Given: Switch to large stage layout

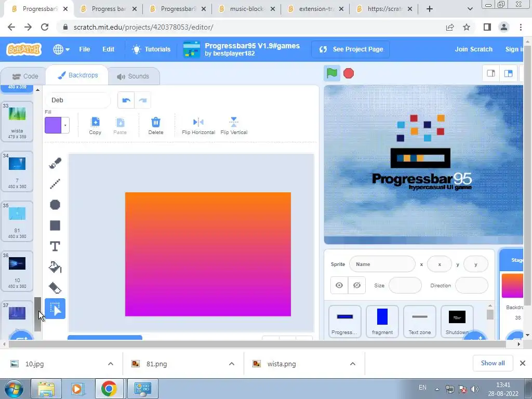Looking at the screenshot, I should (x=508, y=73).
